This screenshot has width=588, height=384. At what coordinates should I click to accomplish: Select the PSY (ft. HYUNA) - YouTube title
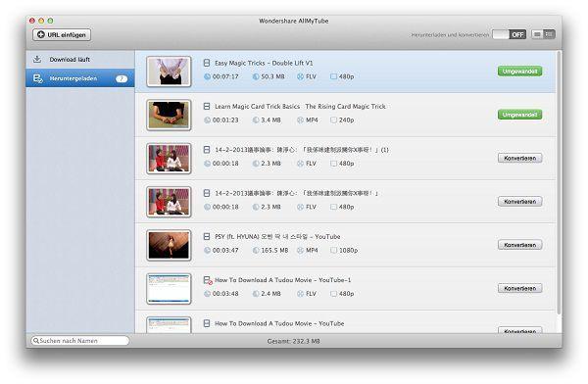277,237
